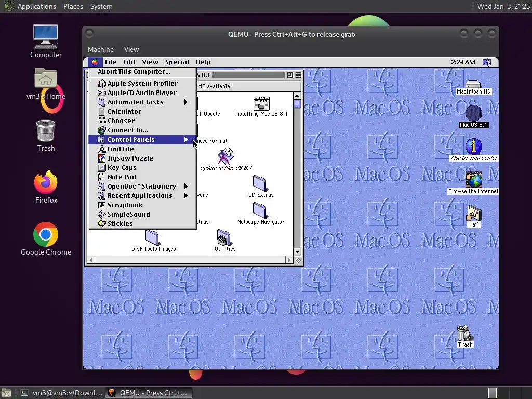The image size is (532, 399).
Task: Click the collapse box of Mac OS 8.1 window
Action: 298,75
